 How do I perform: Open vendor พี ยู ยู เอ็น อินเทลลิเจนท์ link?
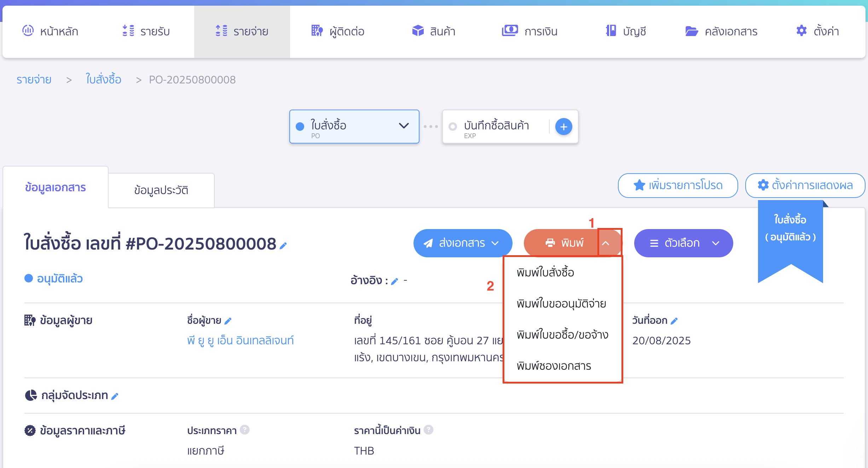[x=241, y=340]
